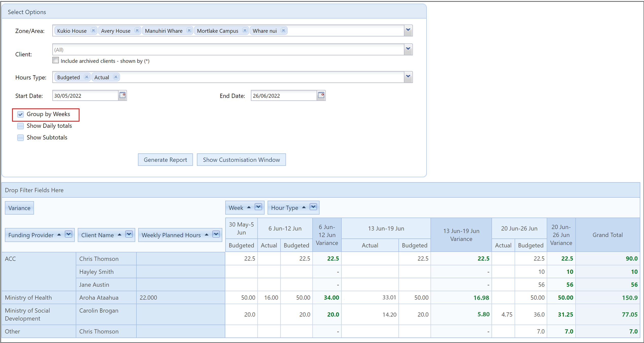Toggle Group by Weeks checkbox
The width and height of the screenshot is (644, 343).
pyautogui.click(x=21, y=114)
